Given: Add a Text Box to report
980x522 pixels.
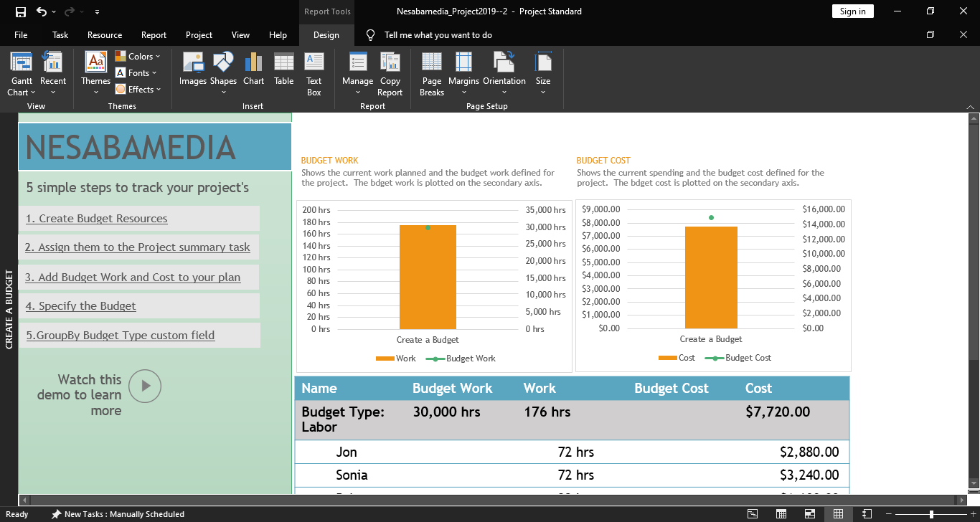Looking at the screenshot, I should (314, 73).
